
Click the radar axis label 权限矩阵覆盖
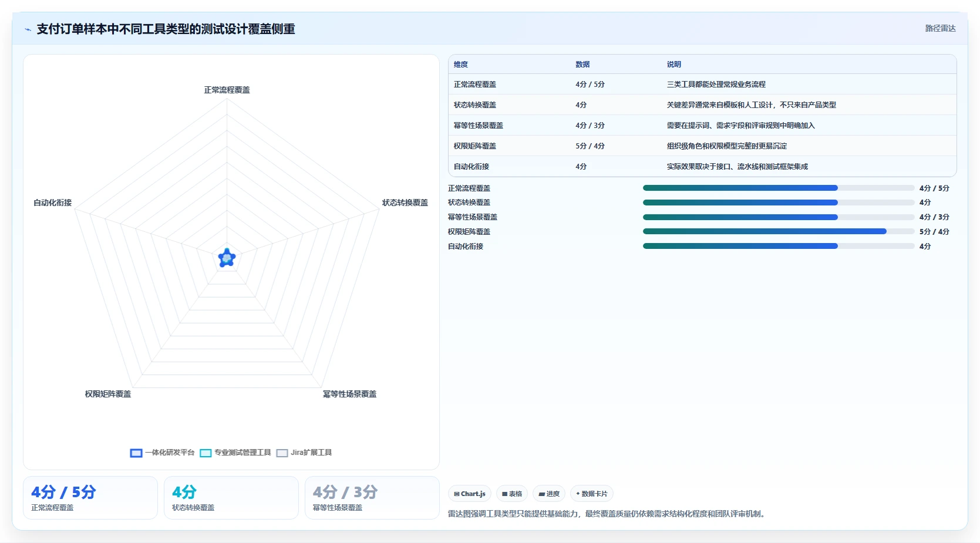pos(108,394)
